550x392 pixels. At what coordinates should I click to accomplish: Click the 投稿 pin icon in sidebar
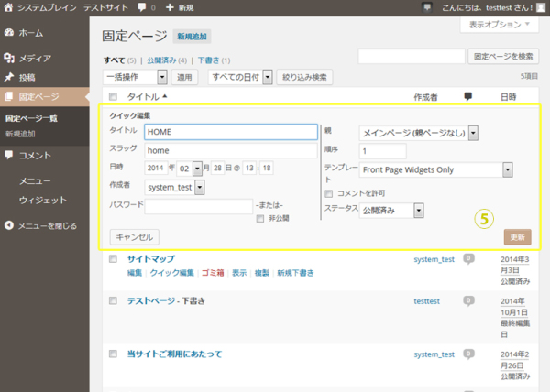tap(9, 76)
